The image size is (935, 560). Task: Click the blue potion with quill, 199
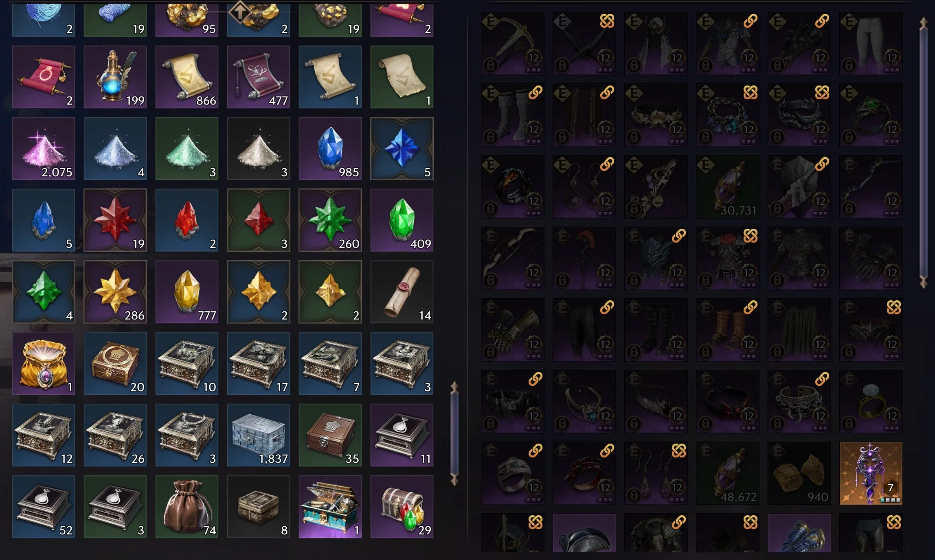[x=115, y=77]
